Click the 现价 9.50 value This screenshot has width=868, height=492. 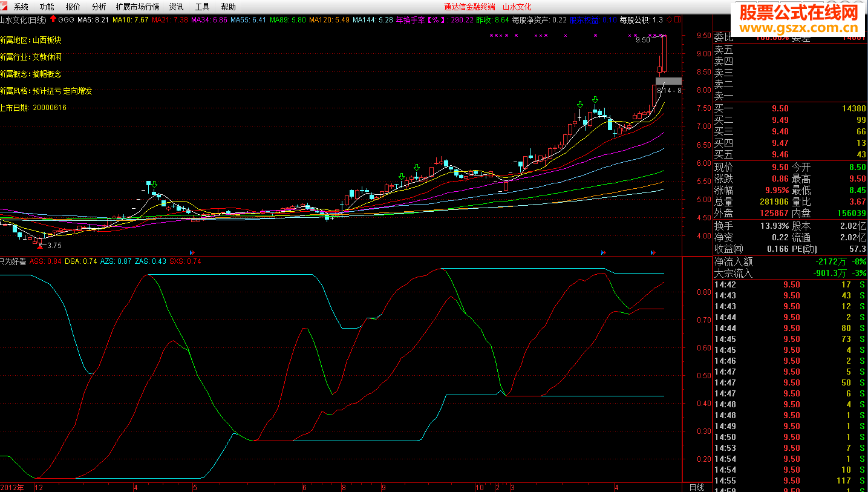780,167
